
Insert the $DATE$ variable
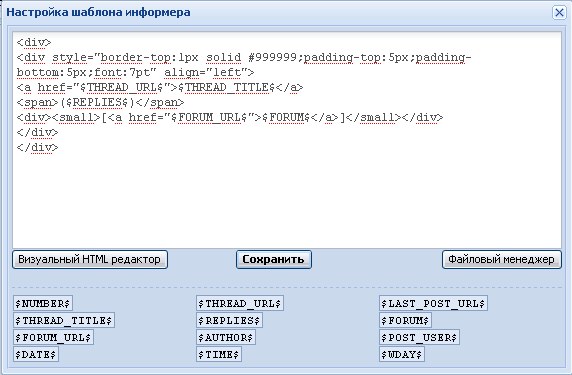tap(36, 354)
